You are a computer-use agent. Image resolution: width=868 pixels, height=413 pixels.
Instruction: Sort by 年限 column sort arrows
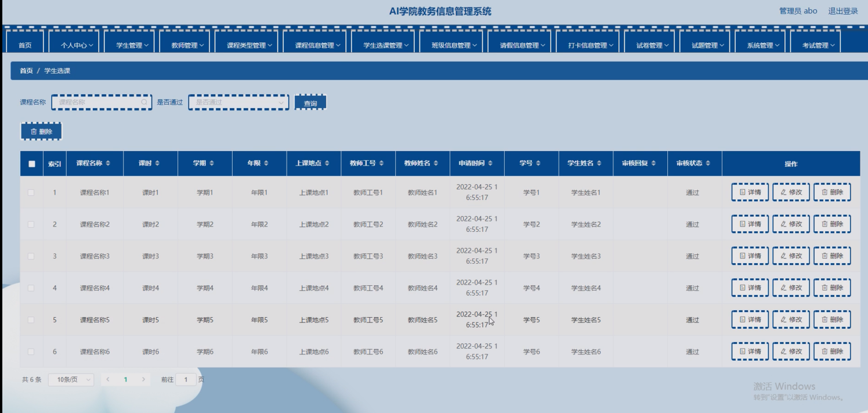pyautogui.click(x=266, y=164)
